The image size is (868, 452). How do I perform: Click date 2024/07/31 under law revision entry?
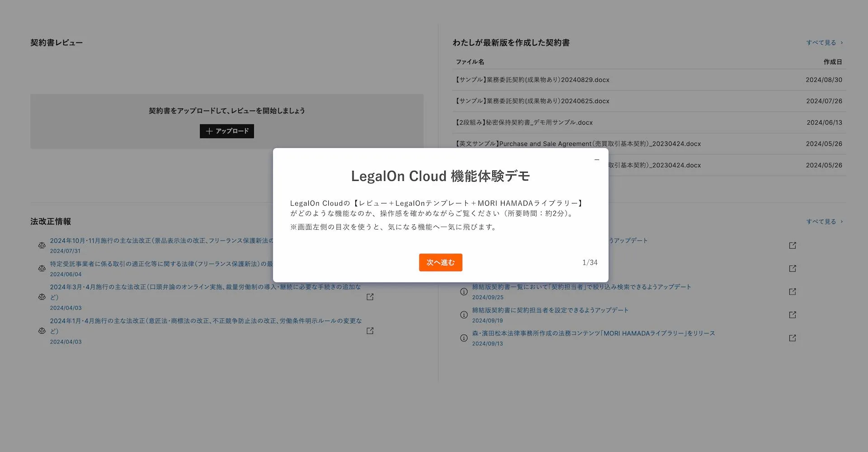(66, 251)
